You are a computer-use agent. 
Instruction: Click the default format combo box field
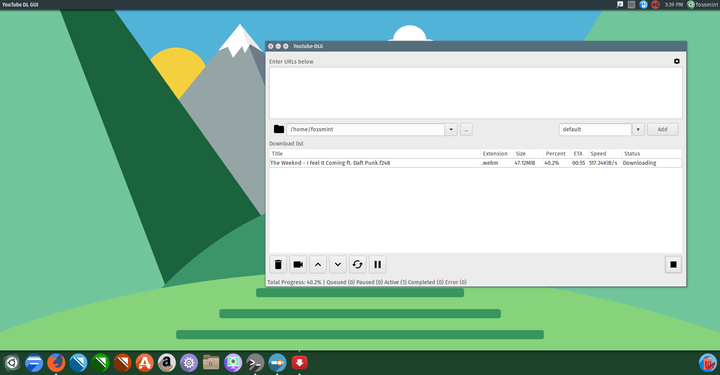pyautogui.click(x=595, y=129)
